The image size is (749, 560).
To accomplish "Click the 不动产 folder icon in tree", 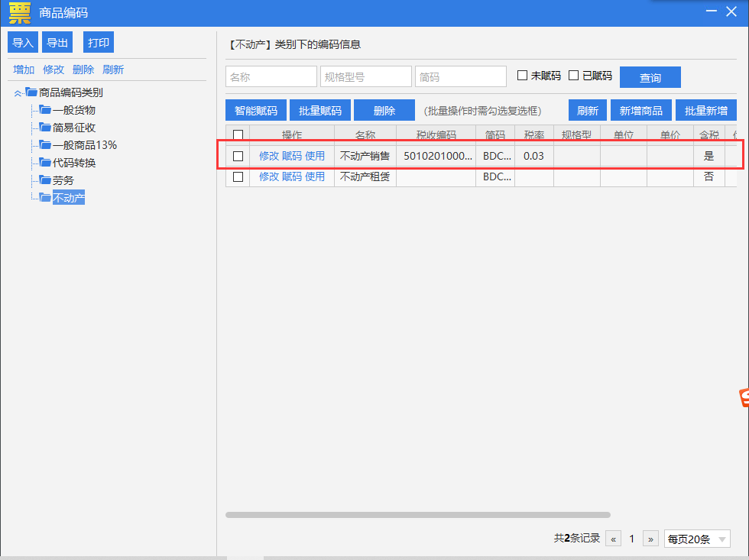I will pos(45,198).
